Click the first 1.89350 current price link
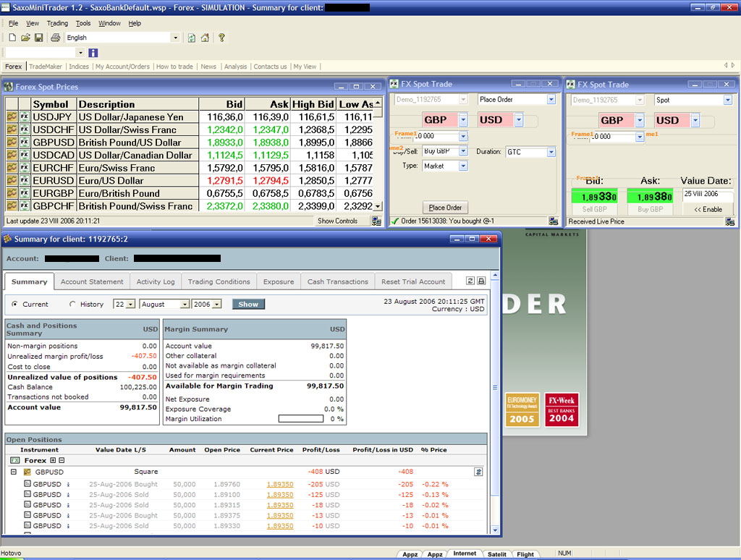Screen dimensions: 741x560 (279, 484)
